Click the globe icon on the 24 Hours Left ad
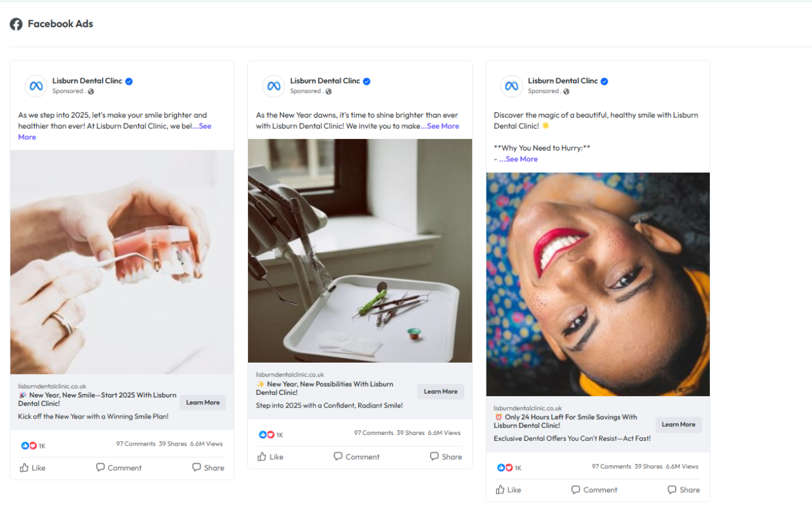 (566, 91)
